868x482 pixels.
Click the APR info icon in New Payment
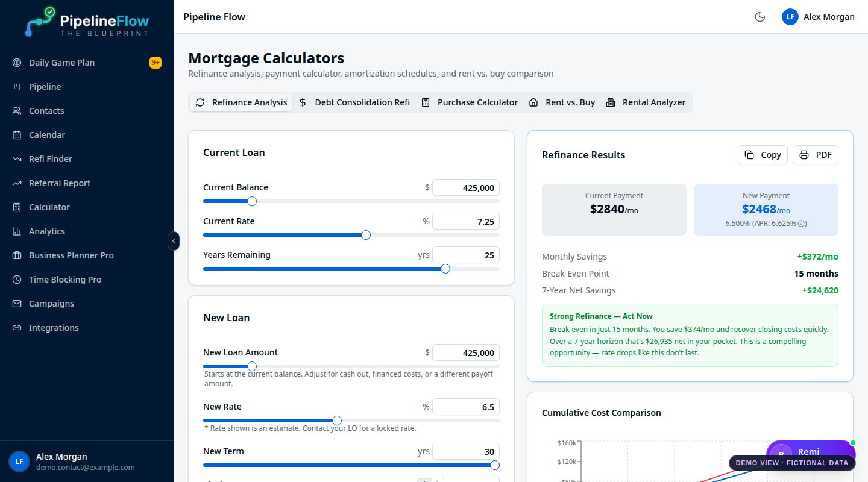click(802, 224)
